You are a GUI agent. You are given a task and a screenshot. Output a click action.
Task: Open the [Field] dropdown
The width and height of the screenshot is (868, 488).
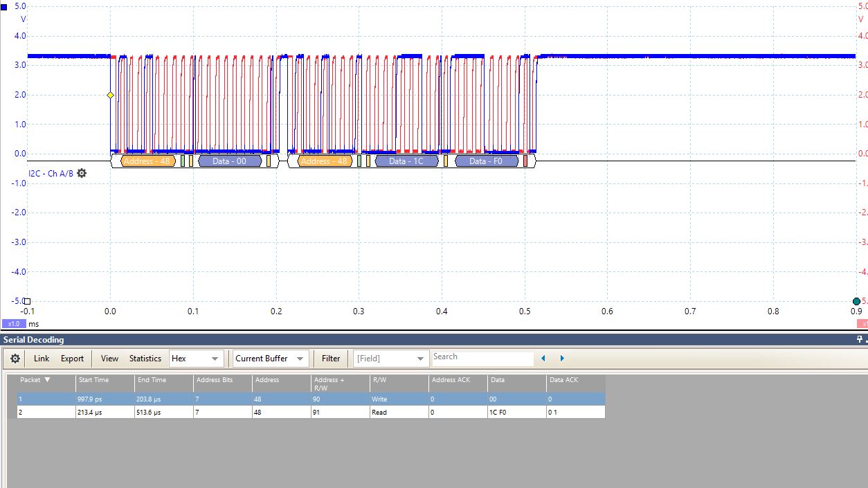pyautogui.click(x=390, y=358)
